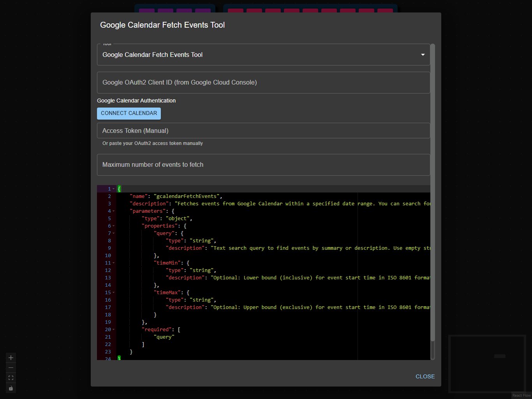Click the "string" value on line 8

201,241
